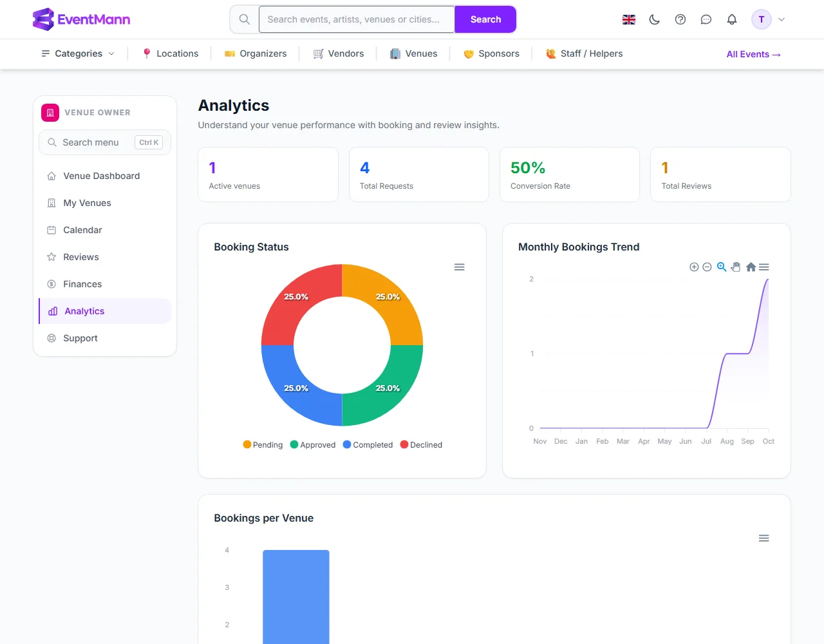The width and height of the screenshot is (824, 644).
Task: Toggle the Declined legend series
Action: click(421, 445)
